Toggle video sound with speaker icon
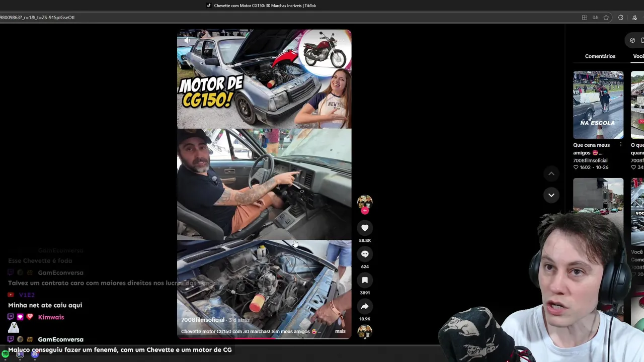644x362 pixels. click(187, 40)
